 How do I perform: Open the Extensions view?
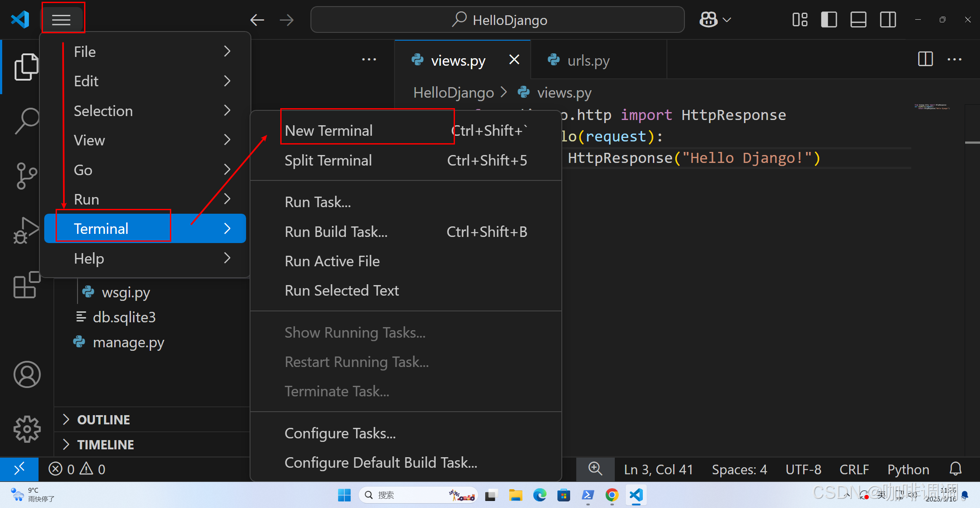pos(26,285)
